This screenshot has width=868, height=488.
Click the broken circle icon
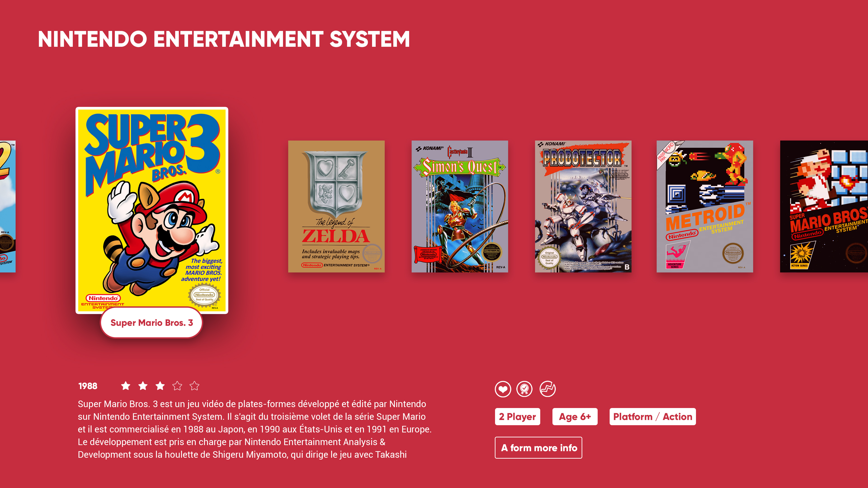[547, 389]
